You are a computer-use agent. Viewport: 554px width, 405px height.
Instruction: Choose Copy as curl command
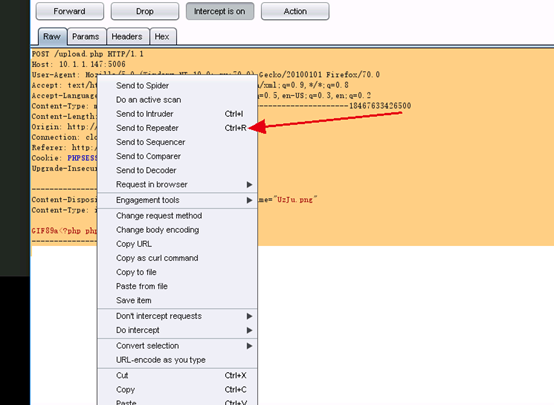coord(177,258)
